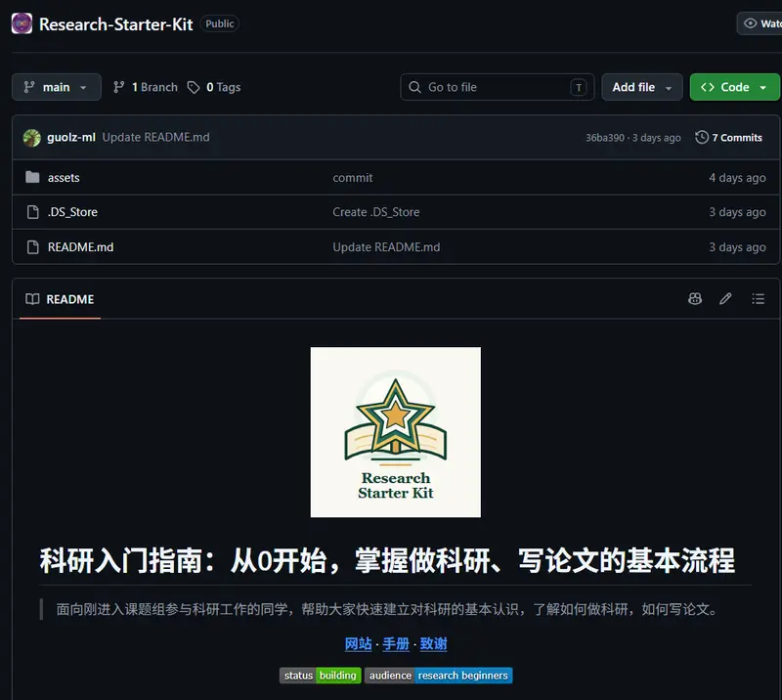This screenshot has width=782, height=700.
Task: Click the repository owner avatar icon
Action: point(22,23)
